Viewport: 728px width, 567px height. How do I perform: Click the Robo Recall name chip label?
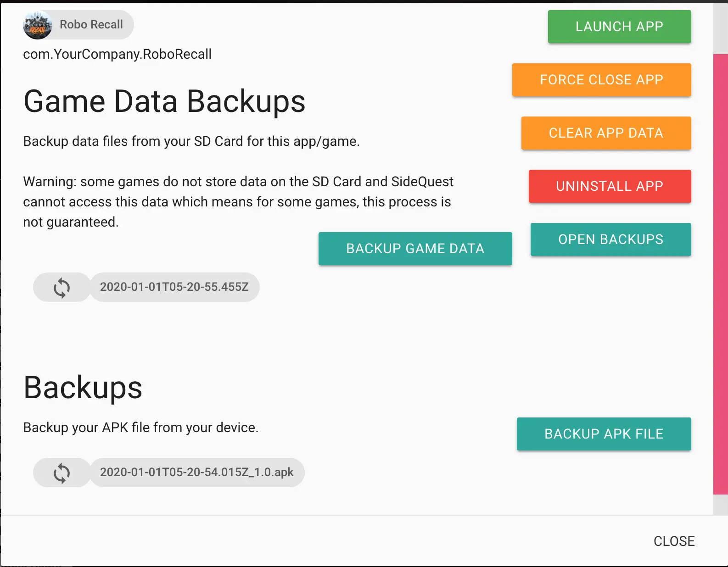tap(91, 24)
